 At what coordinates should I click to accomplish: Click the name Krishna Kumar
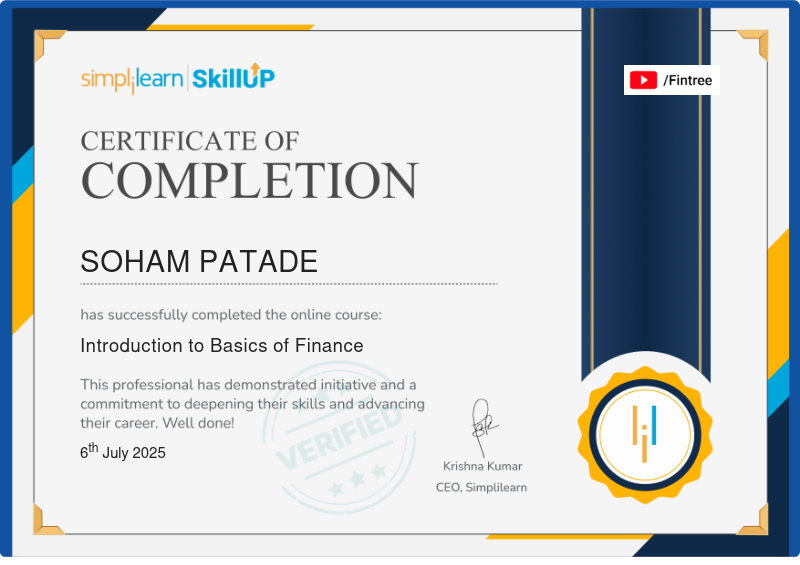tap(483, 466)
